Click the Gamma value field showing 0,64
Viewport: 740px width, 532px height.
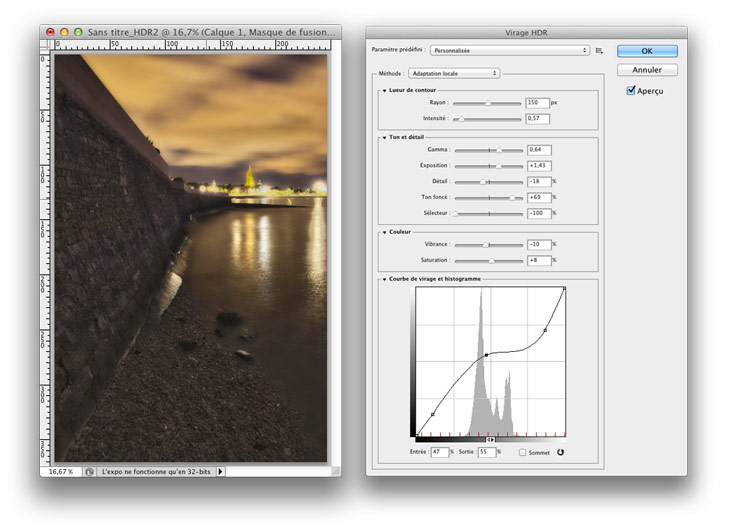pos(539,150)
